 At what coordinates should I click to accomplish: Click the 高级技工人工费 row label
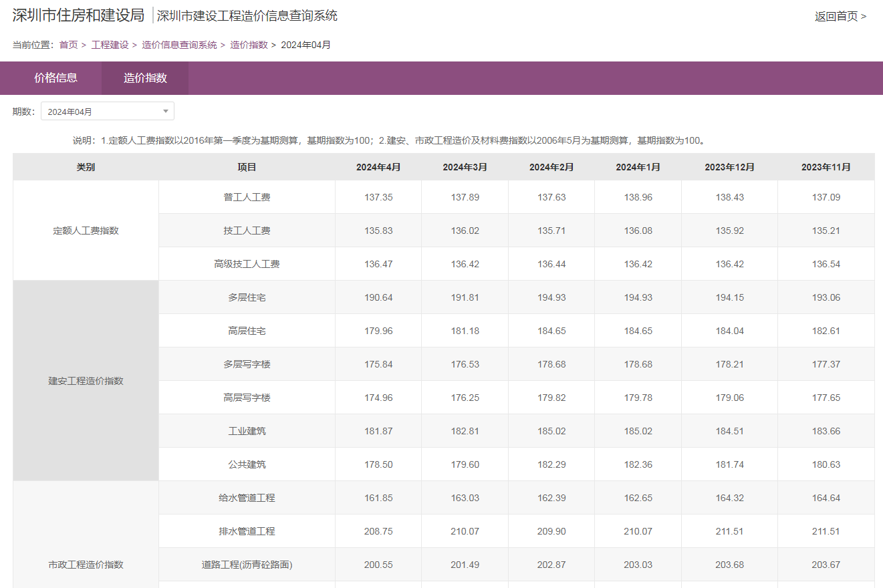click(247, 264)
